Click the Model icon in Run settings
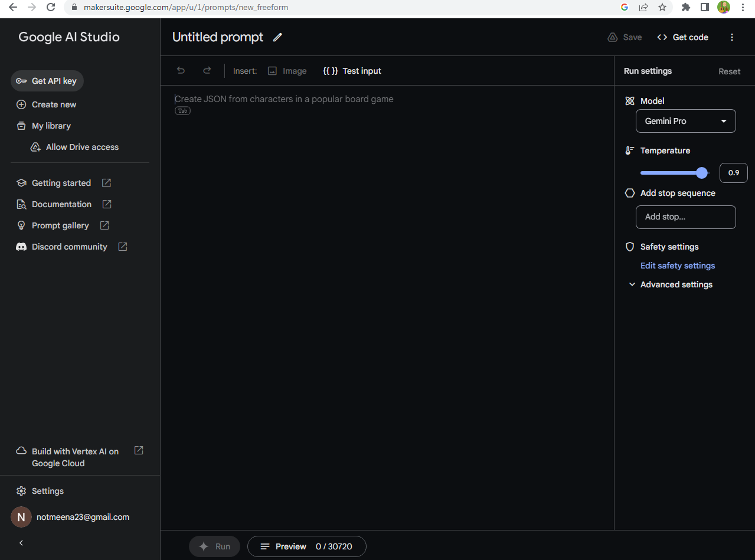 (630, 101)
